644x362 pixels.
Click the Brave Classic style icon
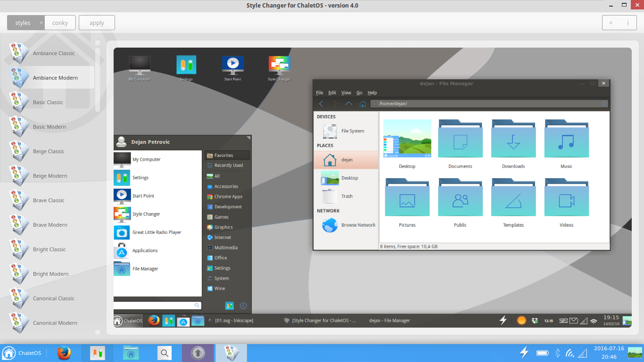[20, 200]
